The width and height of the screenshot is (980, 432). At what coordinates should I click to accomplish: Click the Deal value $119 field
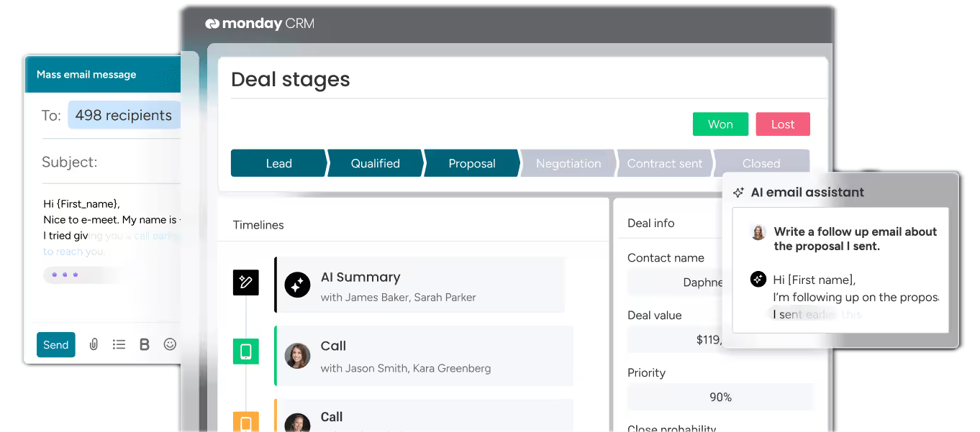pos(676,339)
